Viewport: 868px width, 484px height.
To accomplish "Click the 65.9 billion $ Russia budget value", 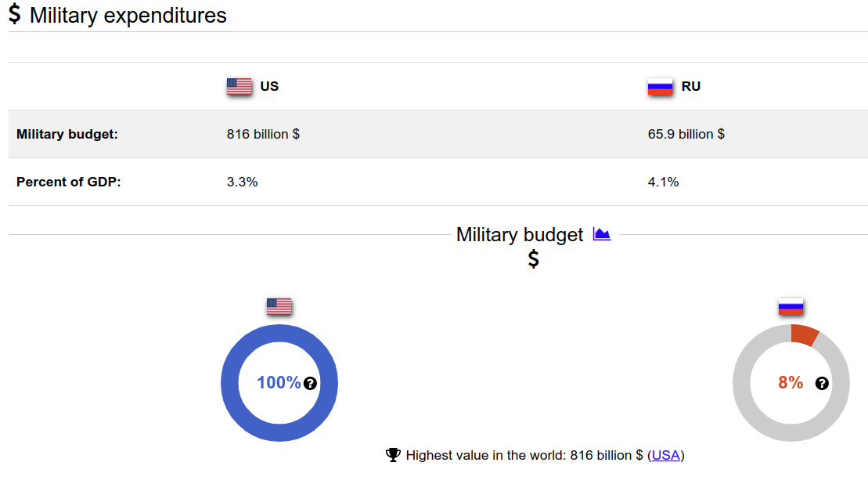I will (686, 134).
